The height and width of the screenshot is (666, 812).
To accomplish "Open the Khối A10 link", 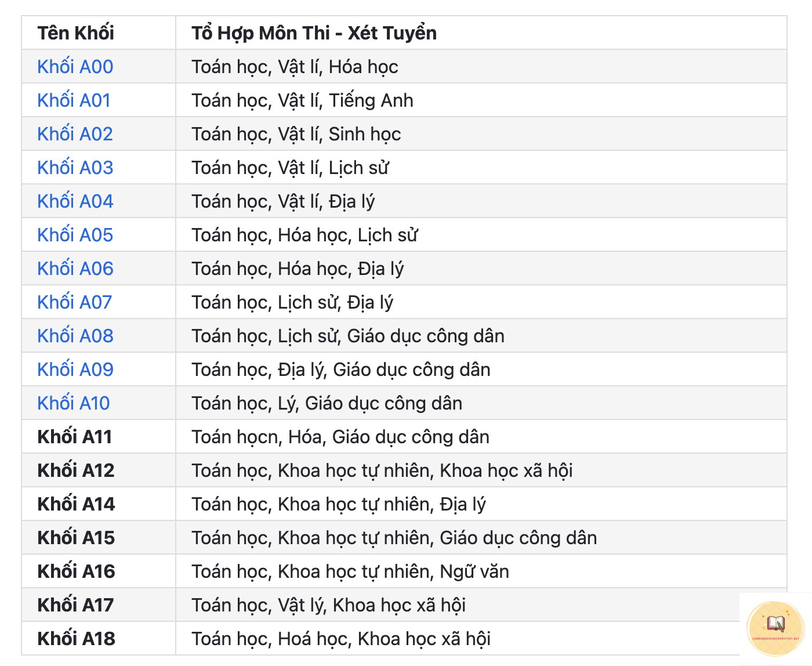I will pyautogui.click(x=74, y=403).
